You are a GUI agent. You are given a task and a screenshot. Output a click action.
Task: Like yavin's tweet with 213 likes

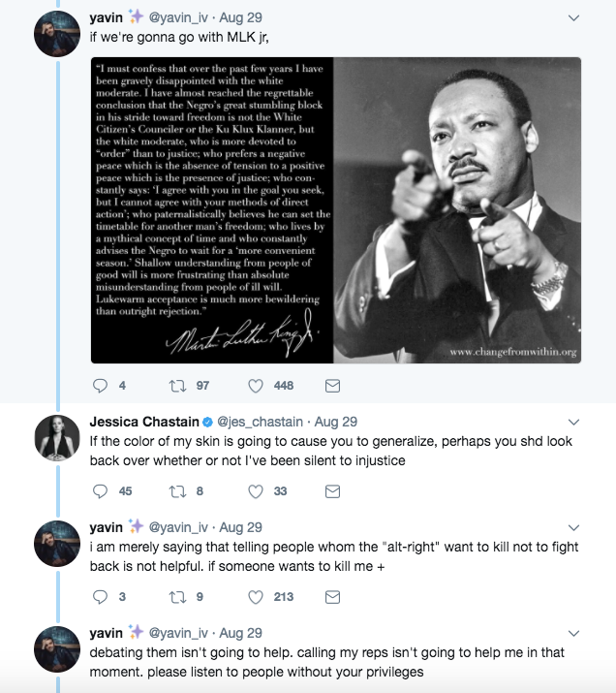pos(256,597)
